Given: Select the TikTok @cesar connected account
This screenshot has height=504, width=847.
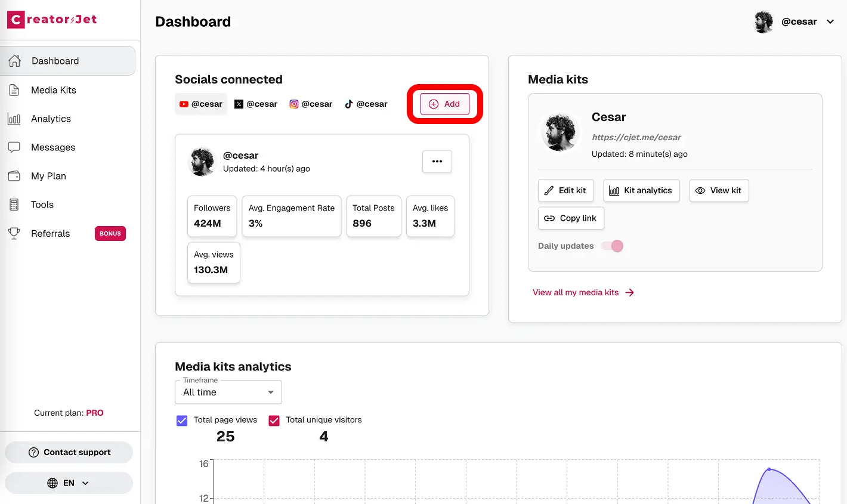Looking at the screenshot, I should (x=366, y=103).
